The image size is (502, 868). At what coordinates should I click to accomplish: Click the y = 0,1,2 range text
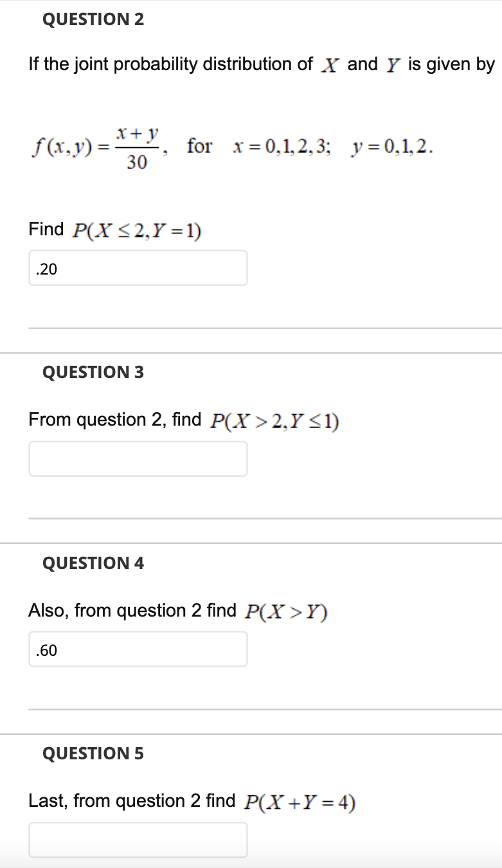pos(392,147)
